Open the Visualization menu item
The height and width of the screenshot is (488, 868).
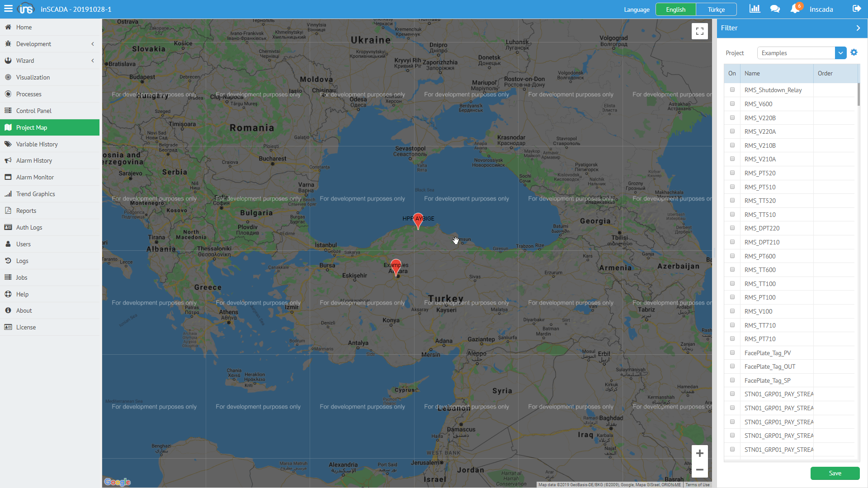coord(50,77)
